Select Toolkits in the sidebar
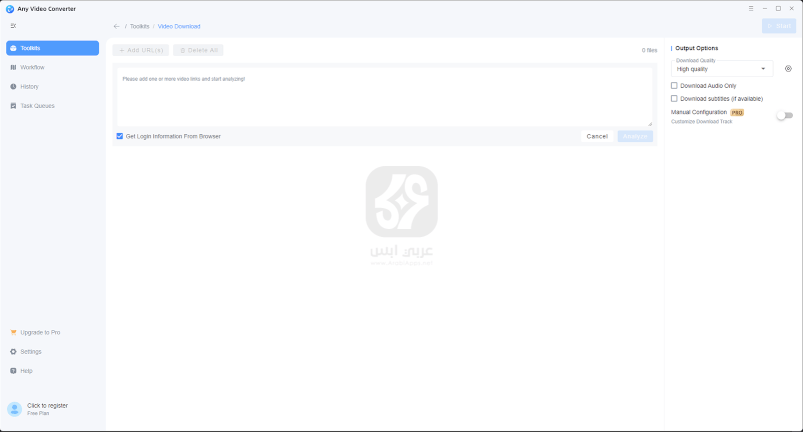This screenshot has width=803, height=432. tap(52, 48)
